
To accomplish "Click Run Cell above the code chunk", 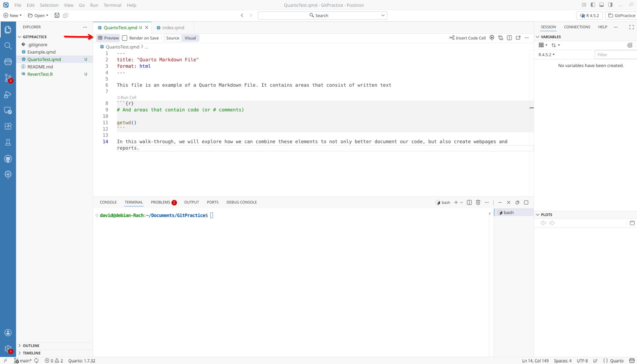I will [x=127, y=97].
